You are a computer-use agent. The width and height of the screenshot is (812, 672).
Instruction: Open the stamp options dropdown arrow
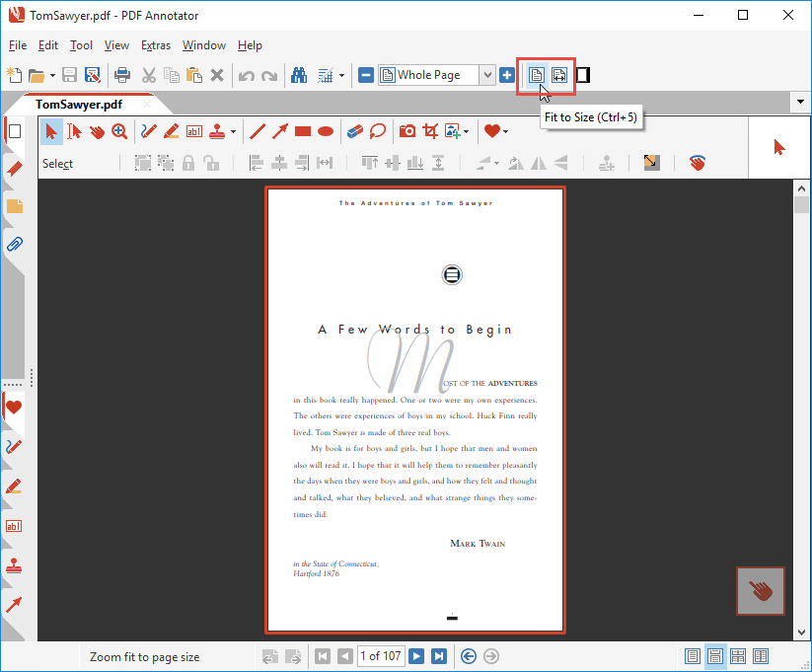[x=234, y=131]
